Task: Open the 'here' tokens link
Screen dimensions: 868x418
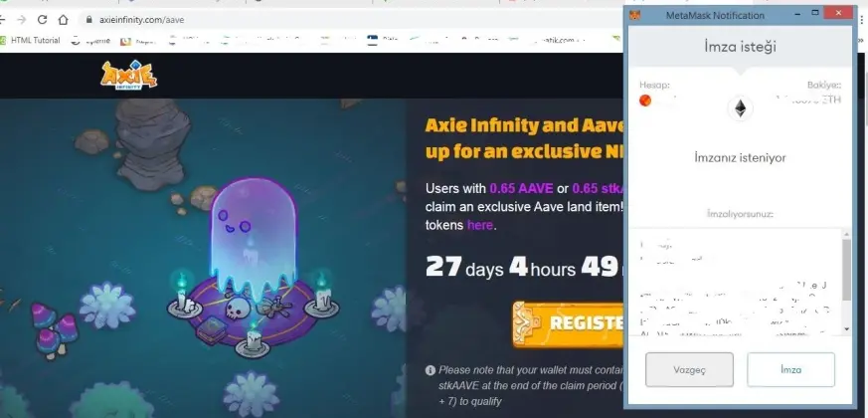Action: pyautogui.click(x=480, y=225)
